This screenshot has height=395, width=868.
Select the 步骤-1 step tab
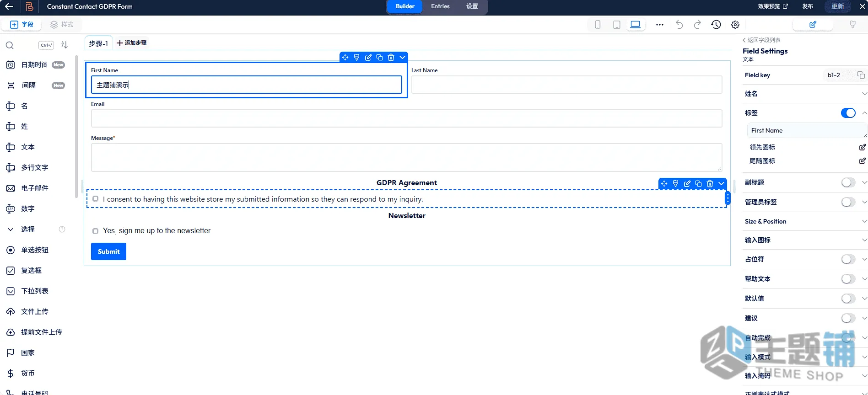(x=98, y=43)
